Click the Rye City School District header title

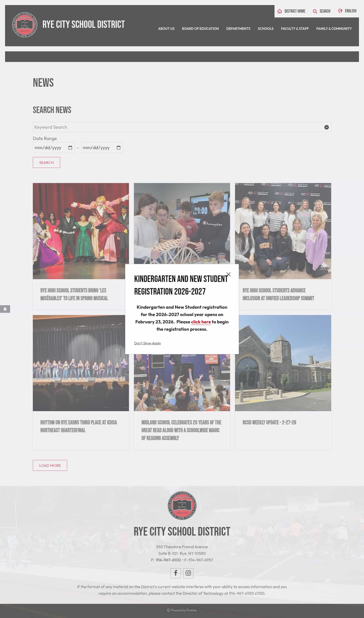click(x=84, y=25)
